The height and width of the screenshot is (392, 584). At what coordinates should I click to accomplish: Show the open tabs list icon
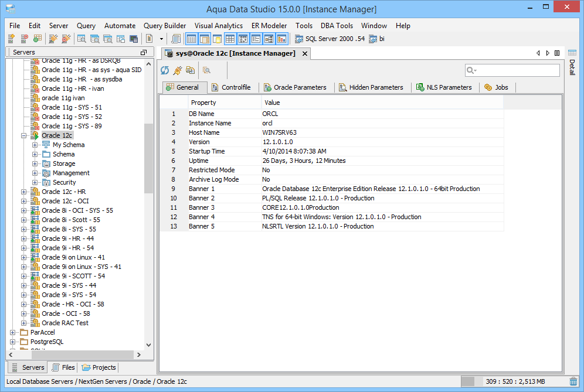(557, 53)
